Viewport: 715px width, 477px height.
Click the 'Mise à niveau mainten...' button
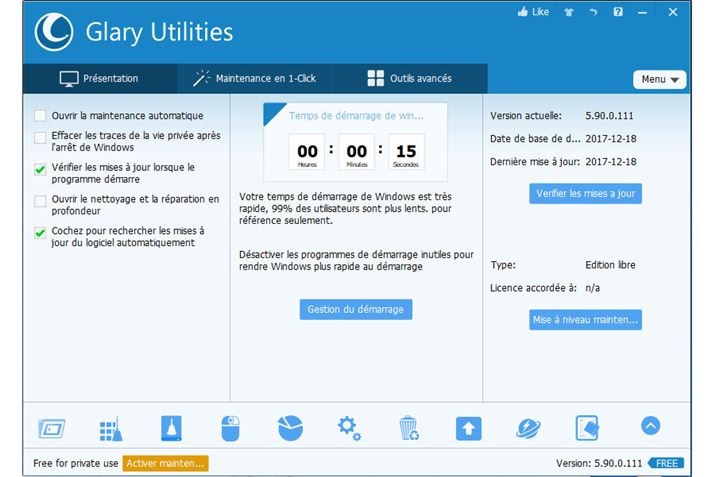585,320
